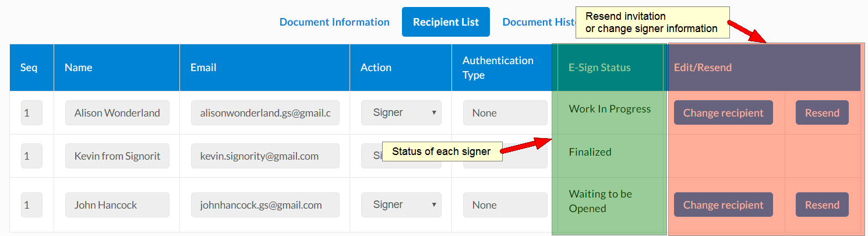The height and width of the screenshot is (236, 868).
Task: Click the Alison Wonderland name field
Action: click(117, 113)
